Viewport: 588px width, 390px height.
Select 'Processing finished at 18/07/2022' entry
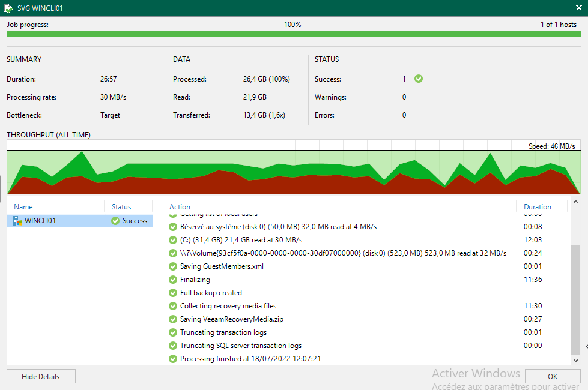coord(250,359)
